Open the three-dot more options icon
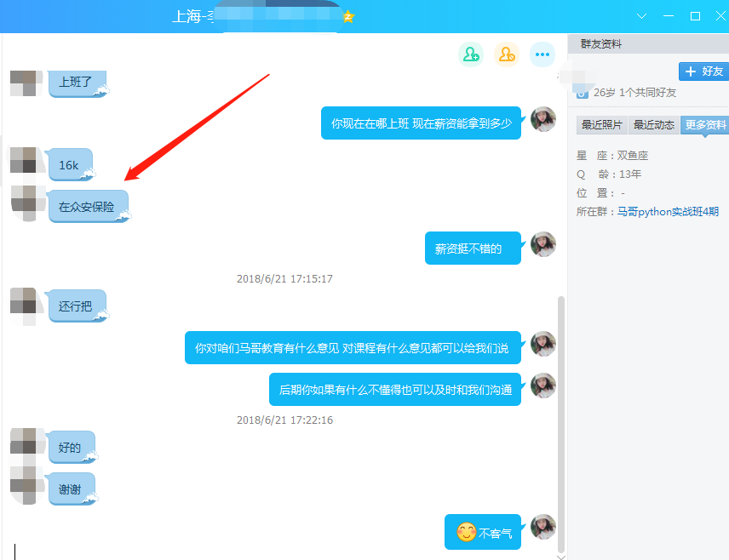Viewport: 729px width, 560px height. tap(542, 54)
